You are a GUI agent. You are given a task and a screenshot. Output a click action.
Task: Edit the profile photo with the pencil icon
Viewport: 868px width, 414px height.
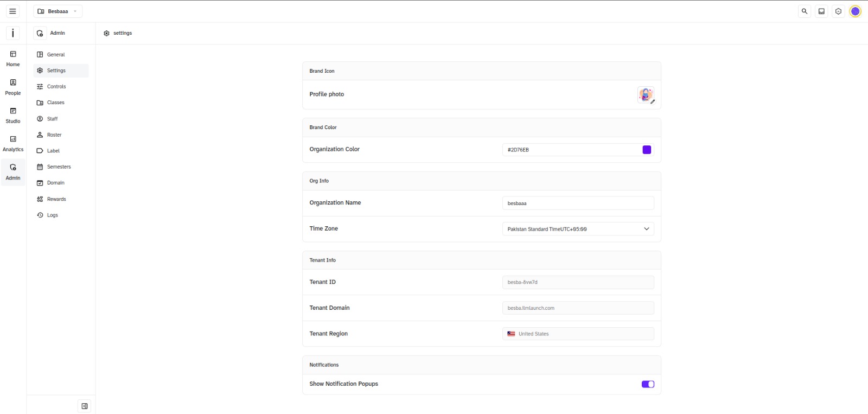653,101
